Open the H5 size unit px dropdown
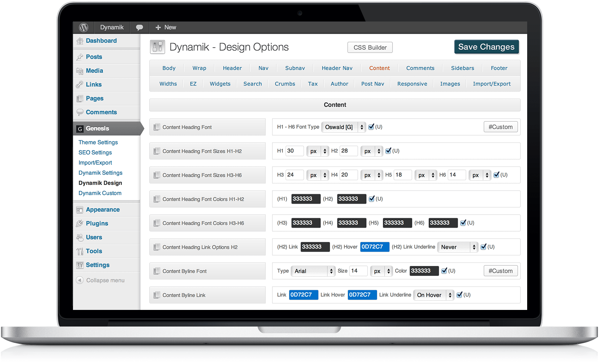599x364 pixels. coord(426,175)
